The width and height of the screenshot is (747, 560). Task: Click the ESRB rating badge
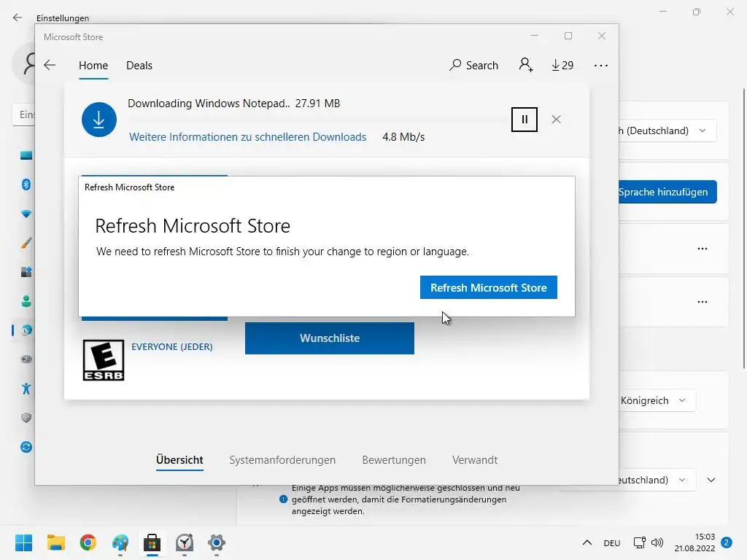tap(104, 360)
